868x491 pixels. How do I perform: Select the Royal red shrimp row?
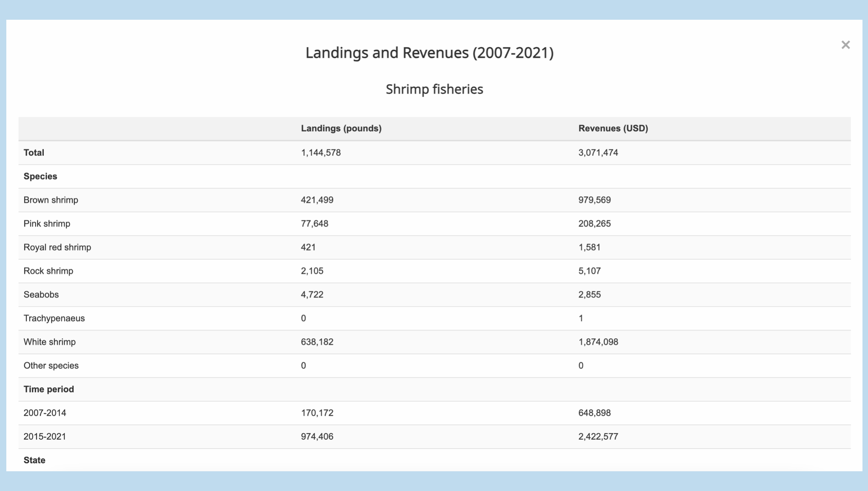click(x=57, y=247)
